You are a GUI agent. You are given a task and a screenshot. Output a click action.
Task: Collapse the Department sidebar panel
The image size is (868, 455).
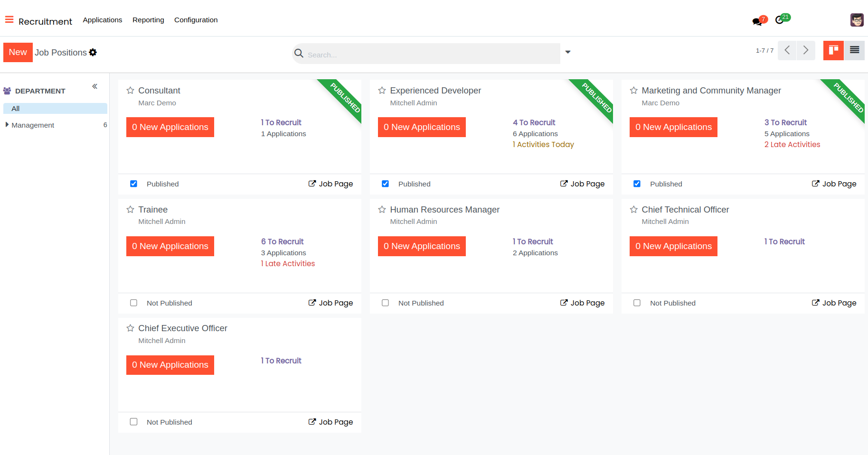tap(95, 86)
